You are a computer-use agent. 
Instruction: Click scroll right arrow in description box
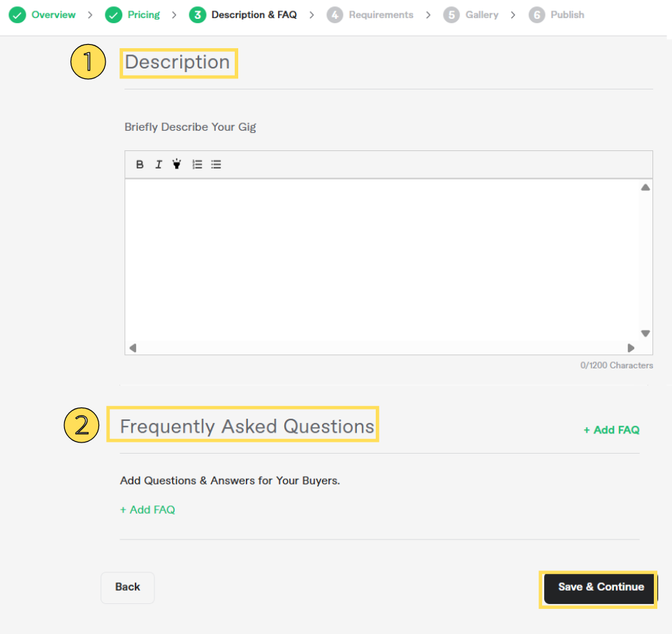point(631,348)
